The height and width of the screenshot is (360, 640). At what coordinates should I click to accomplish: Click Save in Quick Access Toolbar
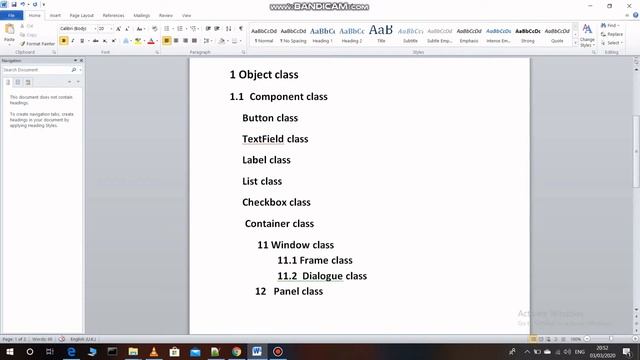(x=13, y=4)
